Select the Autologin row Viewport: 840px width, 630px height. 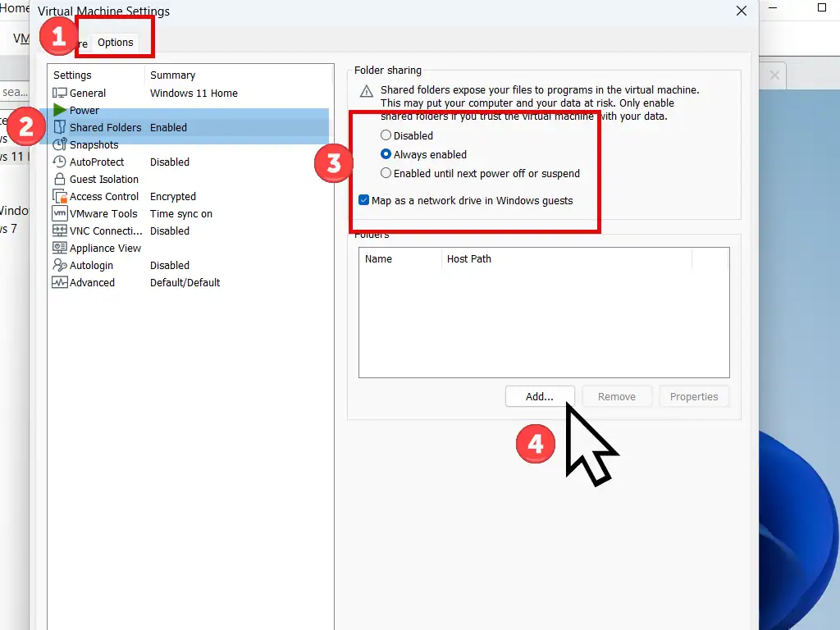click(x=190, y=265)
